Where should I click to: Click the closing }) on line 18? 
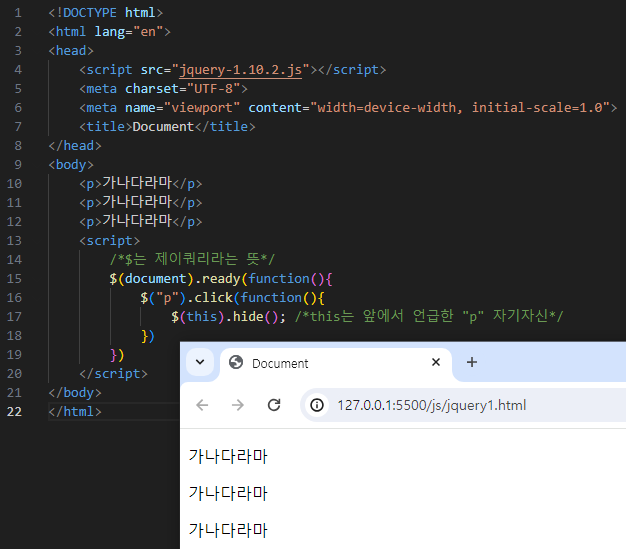(x=148, y=336)
